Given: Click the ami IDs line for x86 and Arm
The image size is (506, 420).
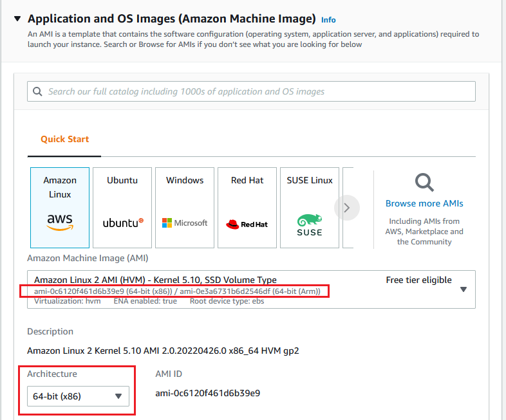Looking at the screenshot, I should (177, 291).
